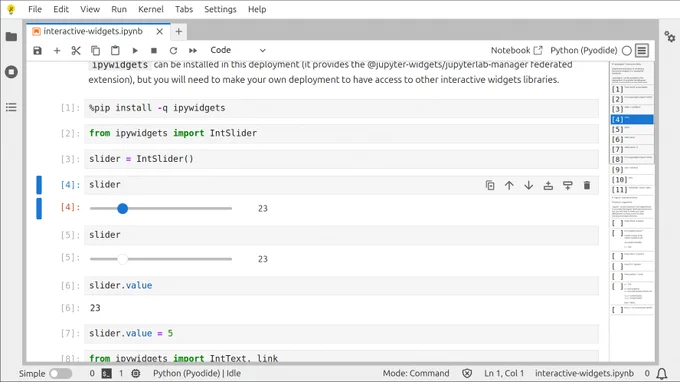Open the Run menu

click(x=119, y=9)
